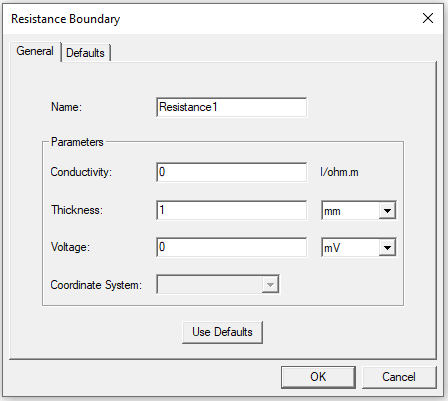Dismiss dialog with the Cancel button
This screenshot has height=401, width=448.
coord(399,377)
